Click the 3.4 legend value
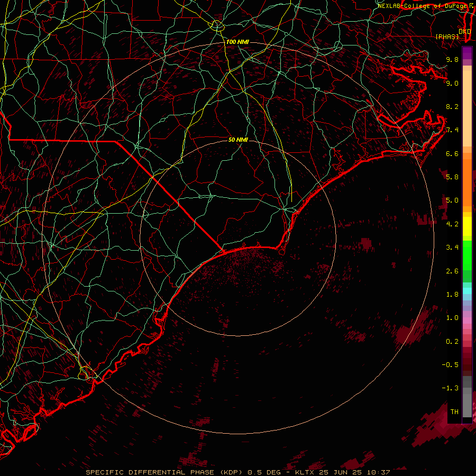 click(452, 248)
